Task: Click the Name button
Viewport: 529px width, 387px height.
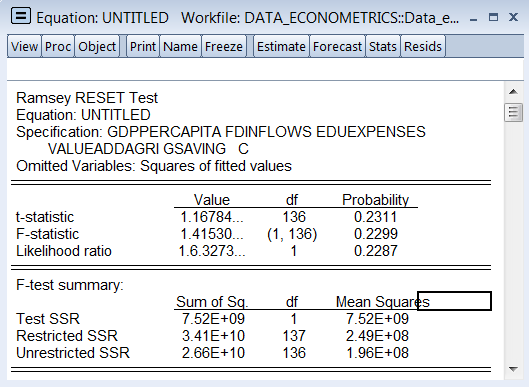Action: click(x=180, y=46)
